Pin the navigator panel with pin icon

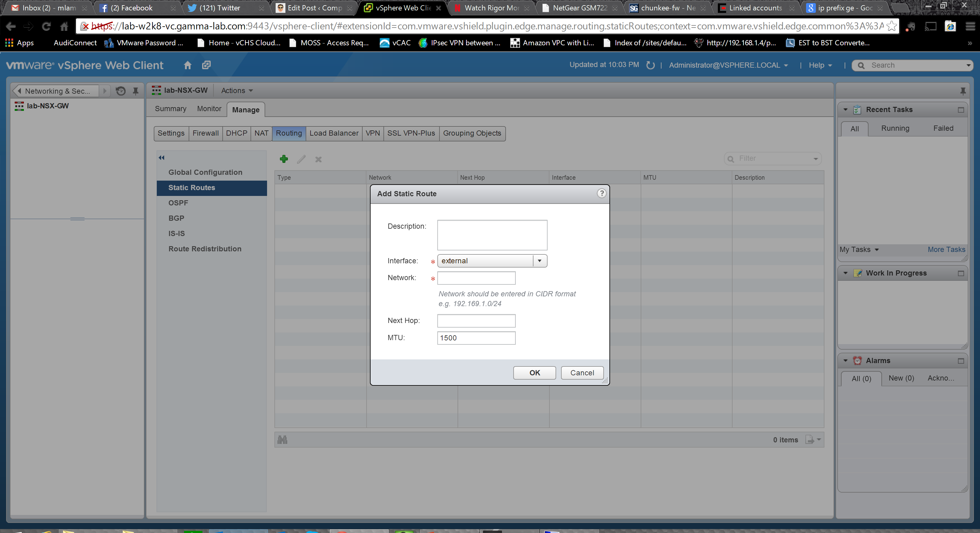tap(135, 91)
